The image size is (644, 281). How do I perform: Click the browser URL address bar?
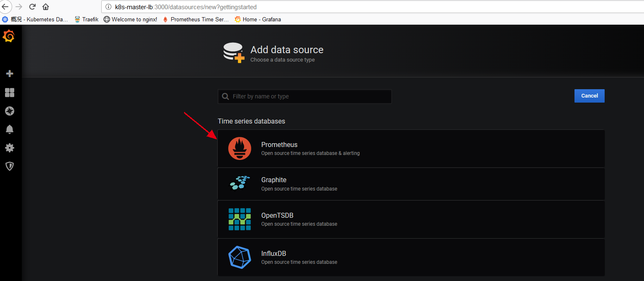coord(372,7)
